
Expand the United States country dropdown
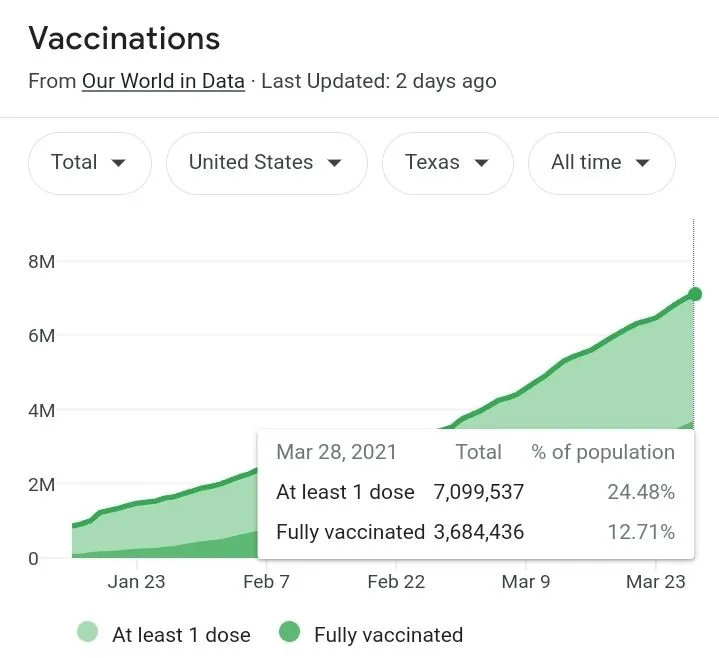266,163
